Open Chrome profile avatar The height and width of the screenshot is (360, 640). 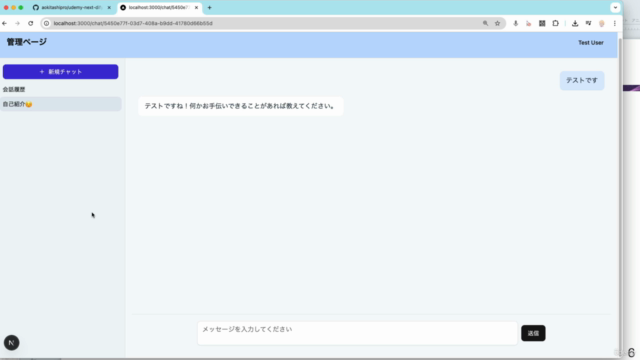602,23
